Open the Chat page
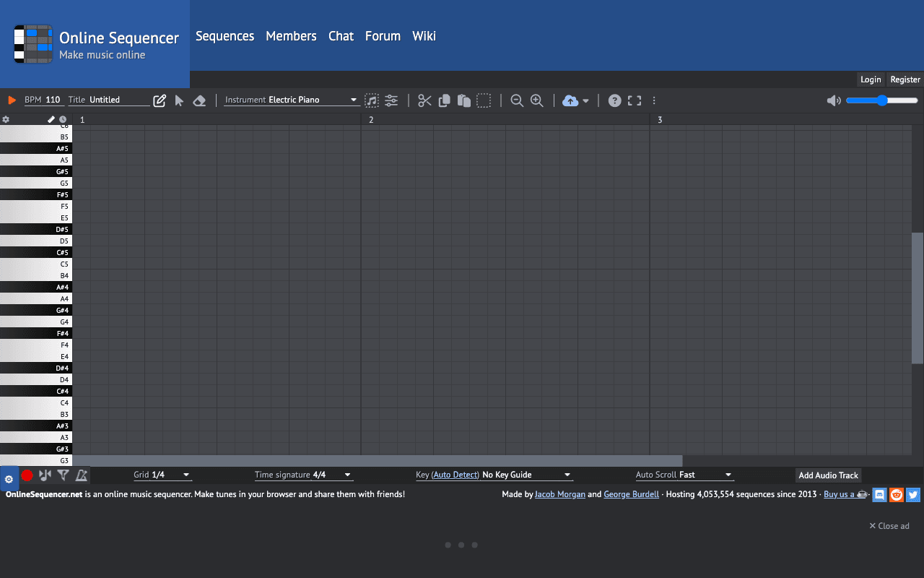 pyautogui.click(x=341, y=36)
